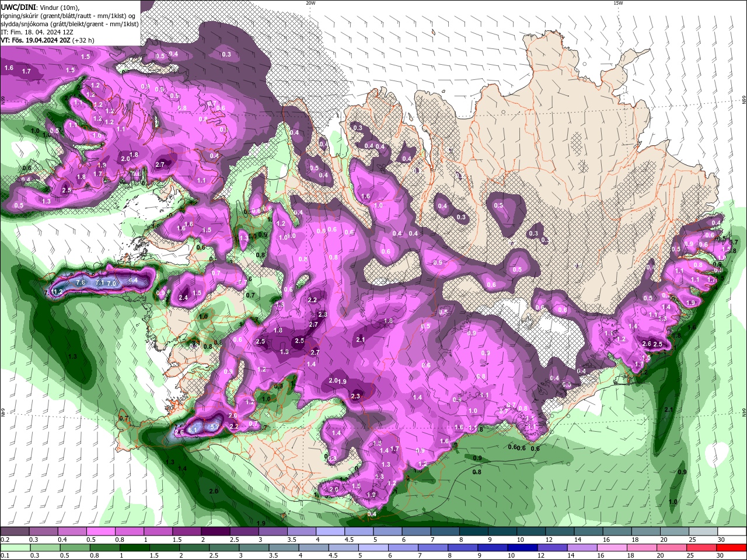Click the 15W longitude label at the top
Image resolution: width=747 pixels, height=560 pixels.
pos(618,3)
